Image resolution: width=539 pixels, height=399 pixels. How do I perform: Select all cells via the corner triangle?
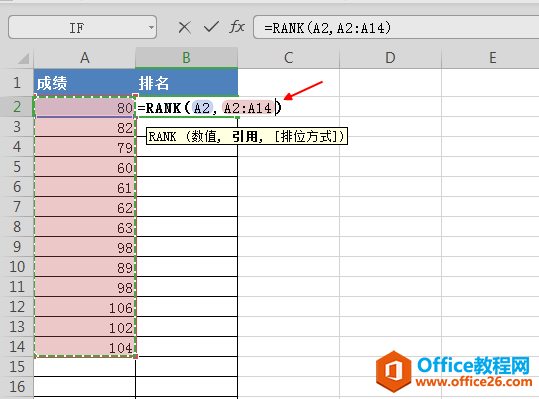[x=23, y=58]
